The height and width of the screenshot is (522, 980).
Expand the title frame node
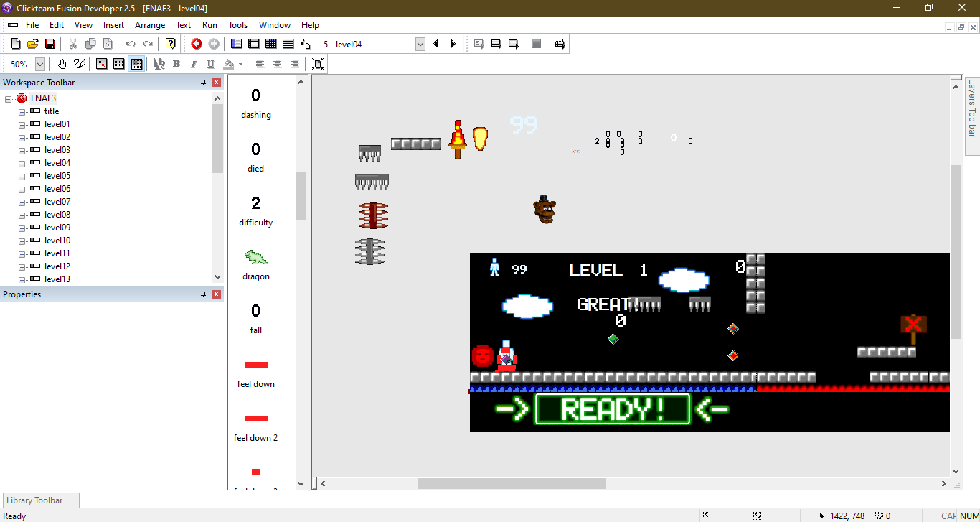[x=22, y=111]
